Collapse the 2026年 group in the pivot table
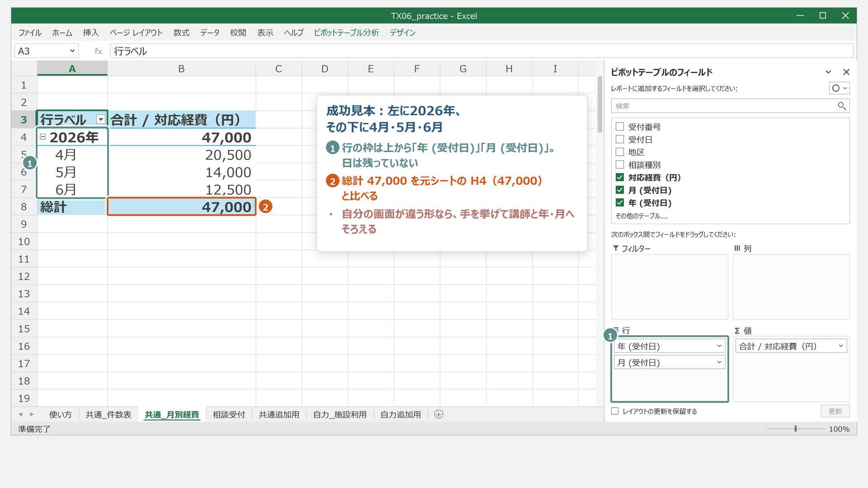 tap(43, 136)
